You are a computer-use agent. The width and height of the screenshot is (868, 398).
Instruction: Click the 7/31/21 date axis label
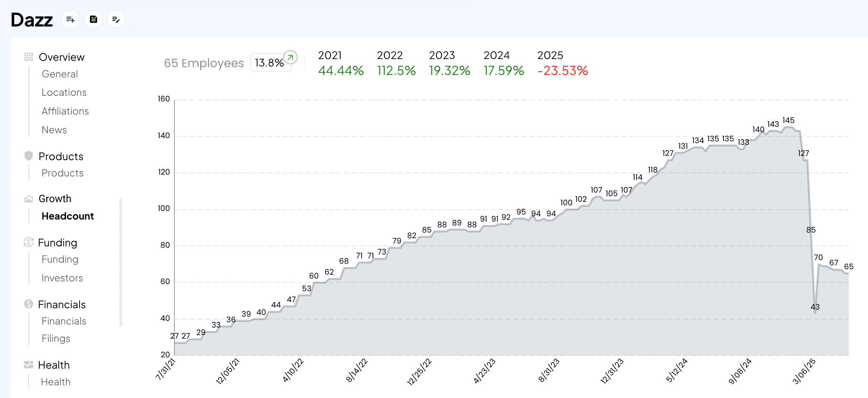(x=165, y=369)
